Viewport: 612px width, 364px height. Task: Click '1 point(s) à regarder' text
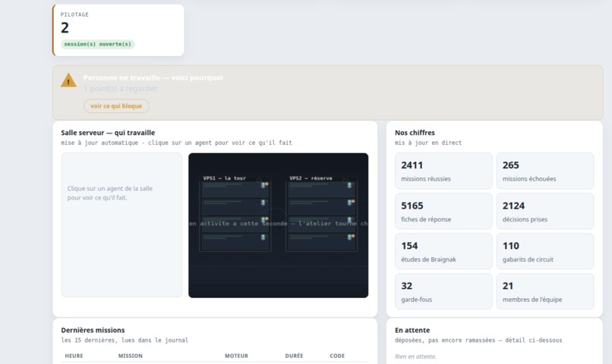coord(121,89)
